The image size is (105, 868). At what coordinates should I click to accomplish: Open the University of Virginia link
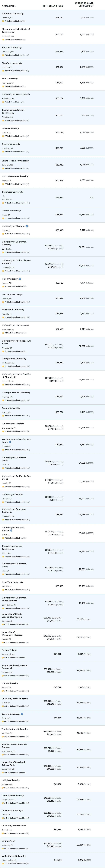13,424
